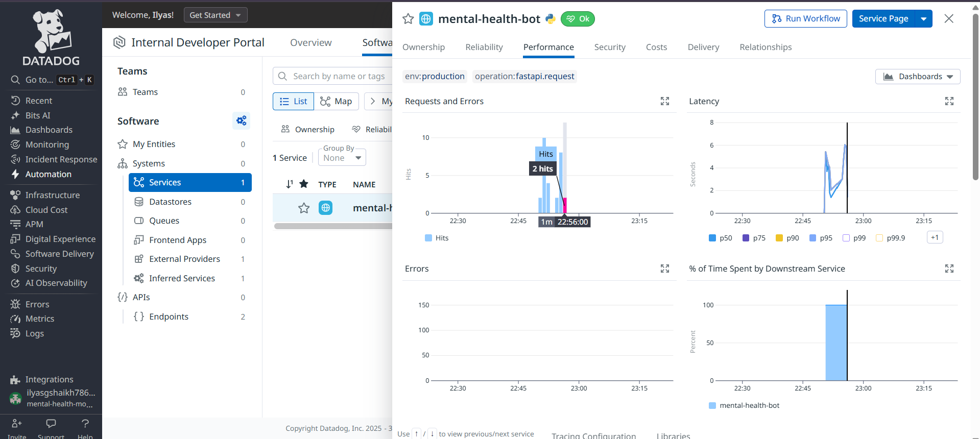Open the Overview tab of Developer Portal
The height and width of the screenshot is (439, 980).
(311, 42)
